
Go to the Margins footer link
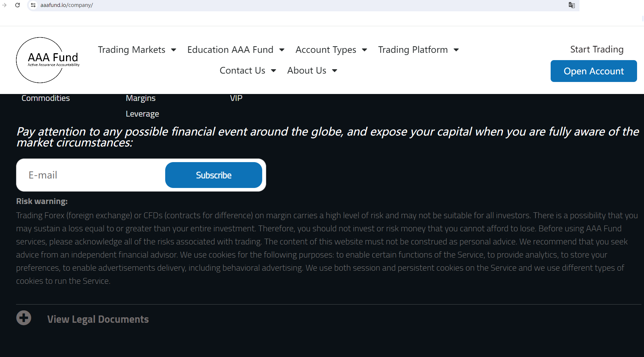[140, 98]
